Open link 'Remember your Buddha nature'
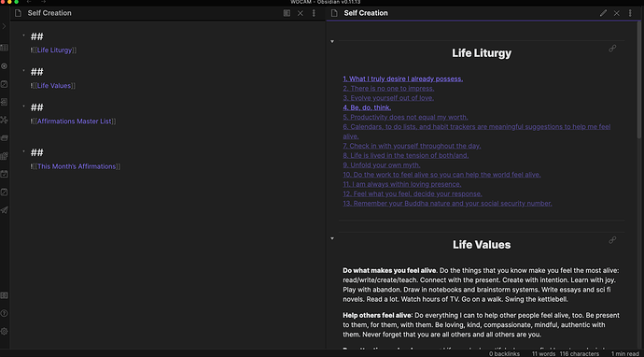 tap(447, 204)
